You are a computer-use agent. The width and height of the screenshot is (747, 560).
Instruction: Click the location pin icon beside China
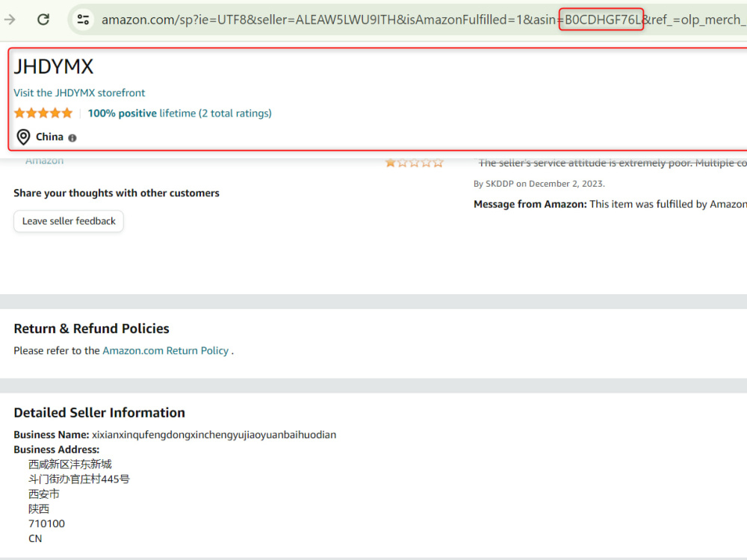click(23, 137)
